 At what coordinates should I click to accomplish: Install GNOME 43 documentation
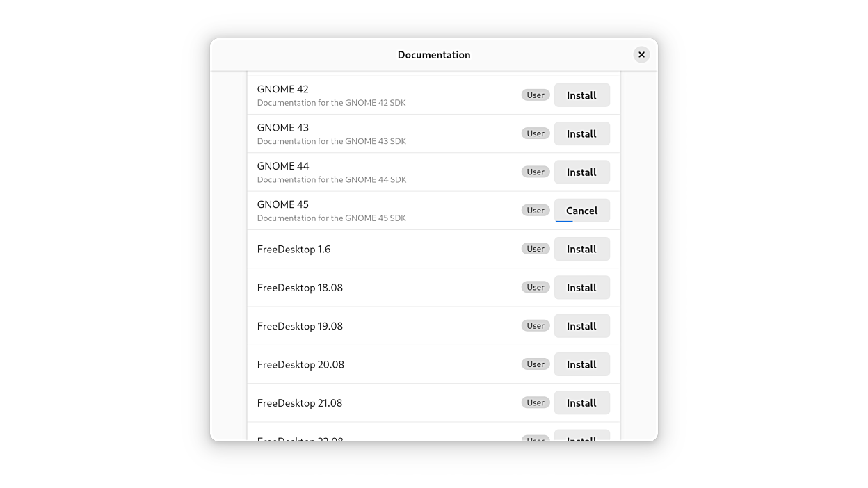581,133
